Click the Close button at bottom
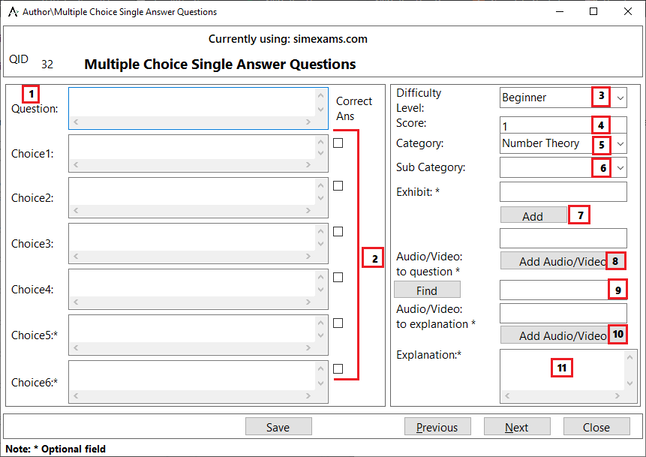 [x=596, y=427]
